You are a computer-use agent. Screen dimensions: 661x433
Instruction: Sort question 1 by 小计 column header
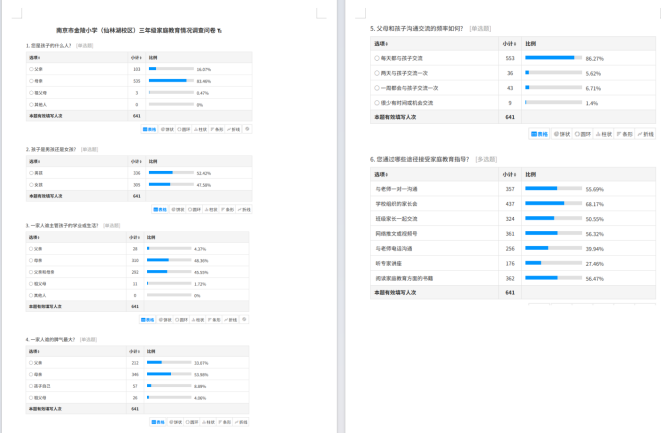[136, 57]
